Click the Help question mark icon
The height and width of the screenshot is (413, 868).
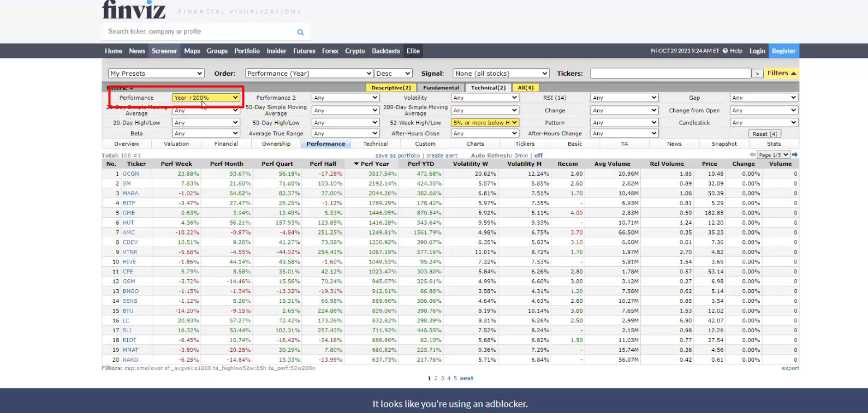[725, 51]
